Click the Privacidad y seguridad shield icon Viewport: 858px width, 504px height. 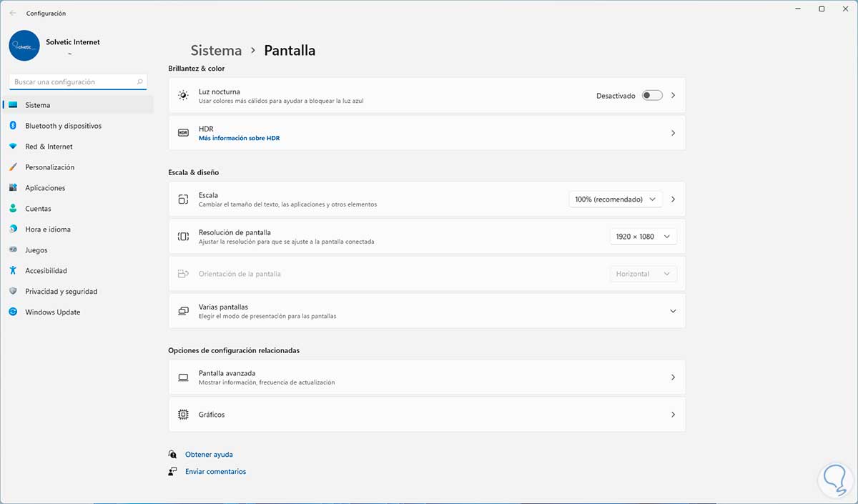coord(13,292)
